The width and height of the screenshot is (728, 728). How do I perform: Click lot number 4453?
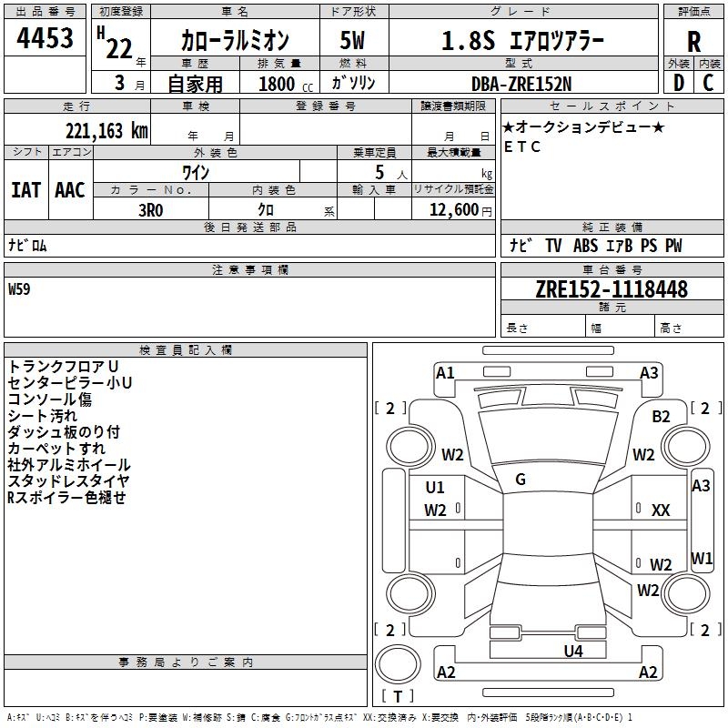point(45,39)
